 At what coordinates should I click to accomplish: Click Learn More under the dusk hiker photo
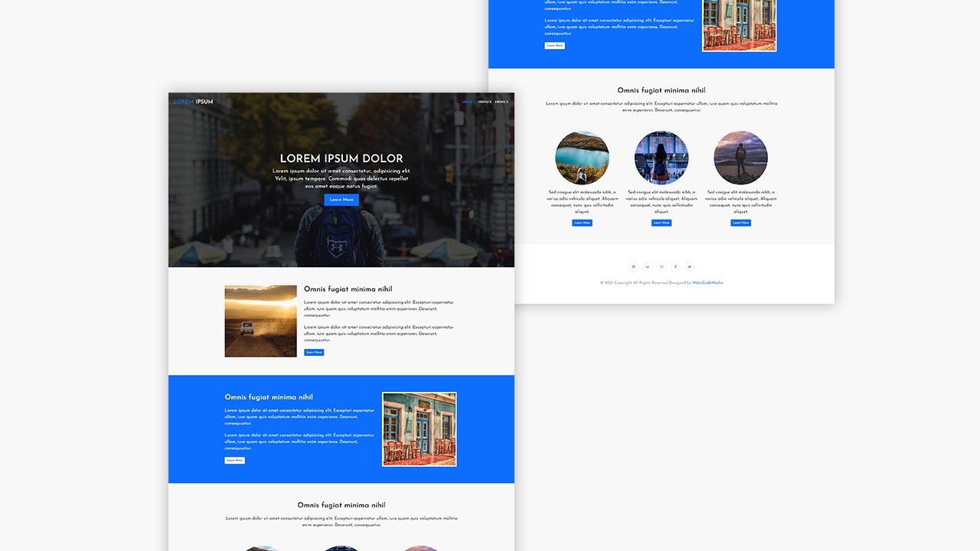tap(740, 223)
